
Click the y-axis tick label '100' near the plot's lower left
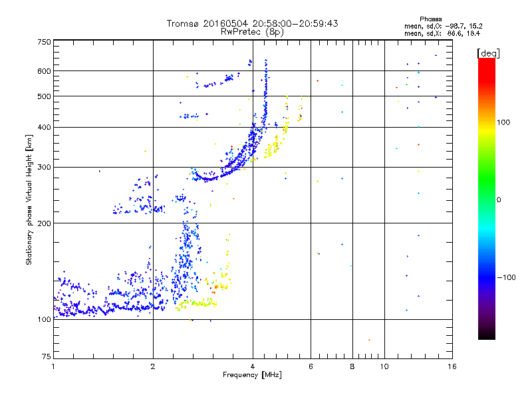(44, 319)
